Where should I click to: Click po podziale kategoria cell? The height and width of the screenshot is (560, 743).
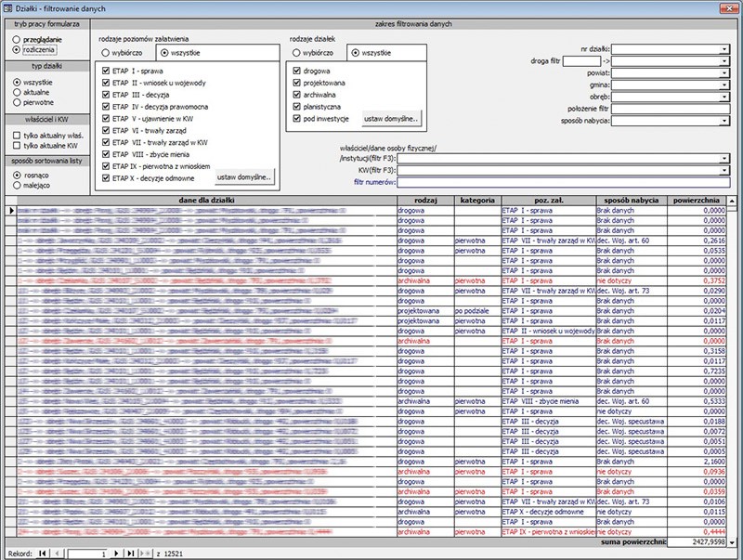pyautogui.click(x=477, y=311)
